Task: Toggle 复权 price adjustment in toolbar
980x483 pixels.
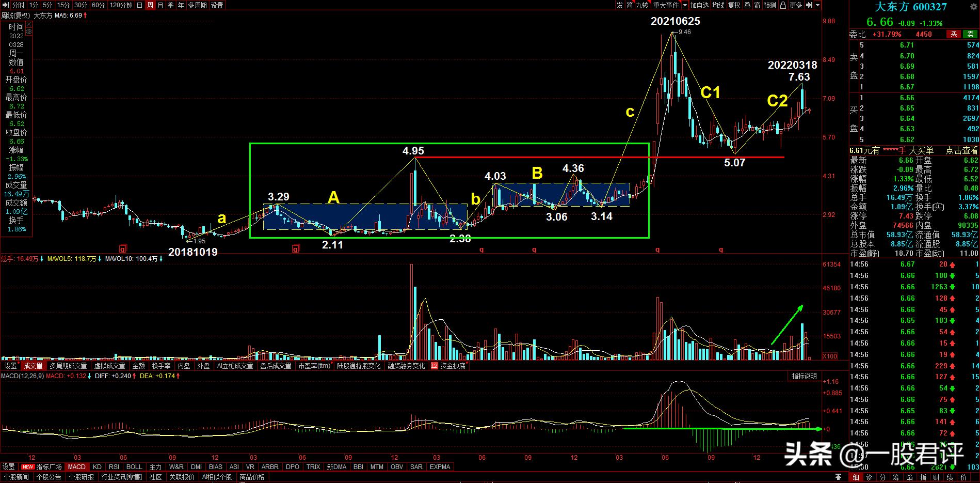Action: click(x=734, y=5)
